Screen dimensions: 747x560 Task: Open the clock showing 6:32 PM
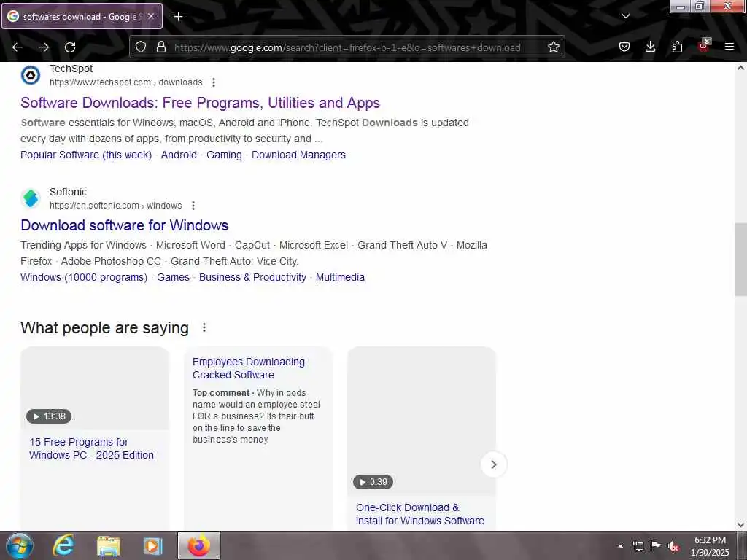(710, 546)
